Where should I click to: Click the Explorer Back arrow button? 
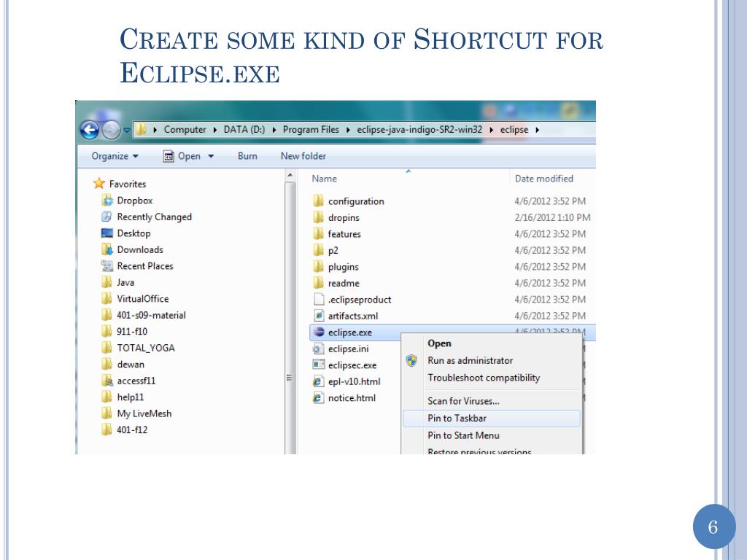(90, 130)
